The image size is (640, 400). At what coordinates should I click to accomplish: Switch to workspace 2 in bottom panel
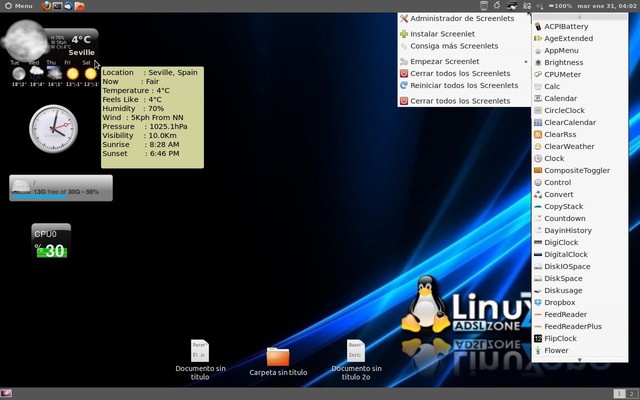click(x=632, y=394)
